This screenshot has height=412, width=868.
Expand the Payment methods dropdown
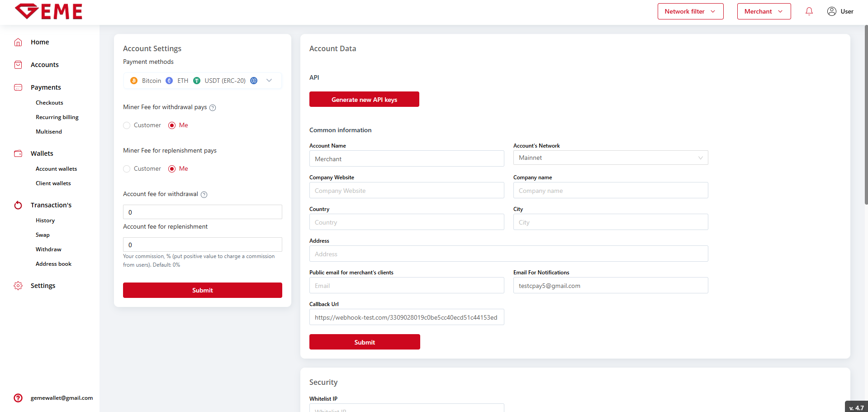[269, 81]
